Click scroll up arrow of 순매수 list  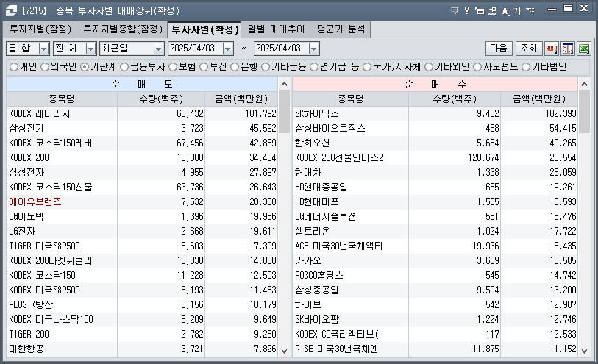pos(584,84)
